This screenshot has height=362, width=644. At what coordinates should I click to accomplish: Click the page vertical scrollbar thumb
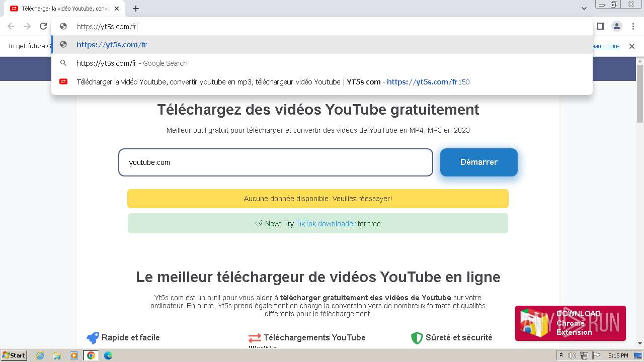(x=640, y=94)
